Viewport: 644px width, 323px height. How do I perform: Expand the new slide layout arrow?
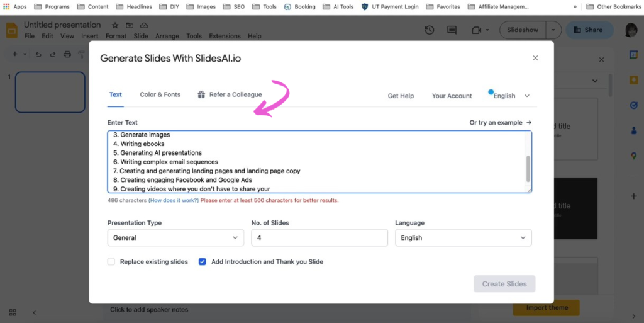click(25, 54)
